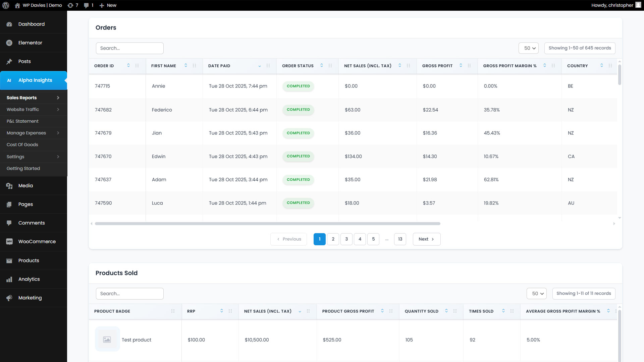
Task: Expand the Website Traffic submenu
Action: (58, 110)
